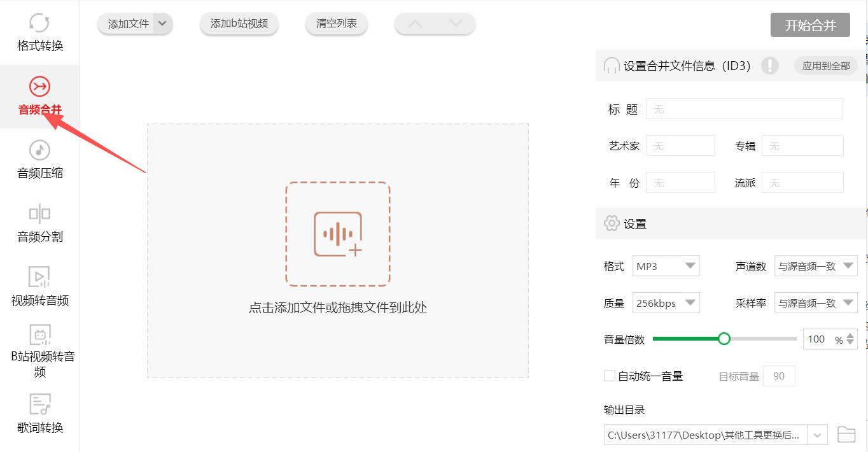Open the output folder browser icon
The height and width of the screenshot is (452, 868).
(846, 434)
